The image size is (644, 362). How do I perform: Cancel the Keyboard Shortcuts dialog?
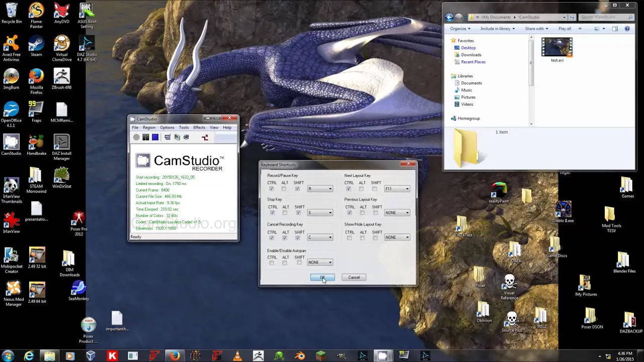pyautogui.click(x=354, y=278)
